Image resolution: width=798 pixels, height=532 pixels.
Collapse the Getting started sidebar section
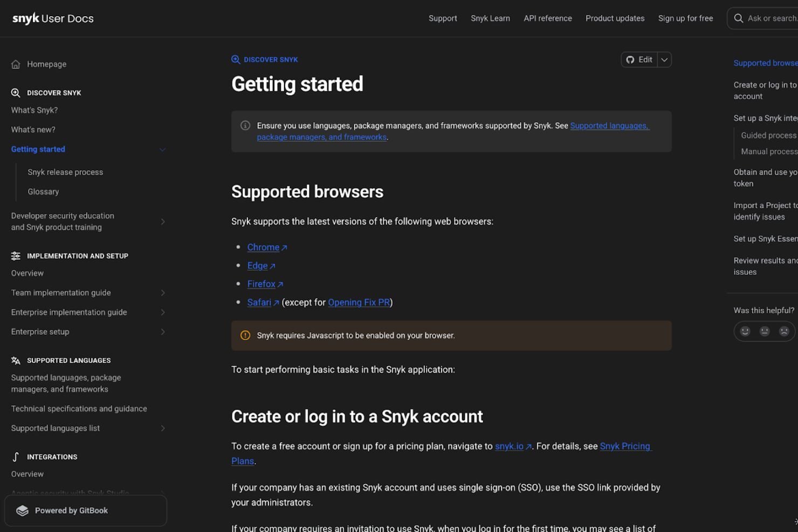(162, 149)
